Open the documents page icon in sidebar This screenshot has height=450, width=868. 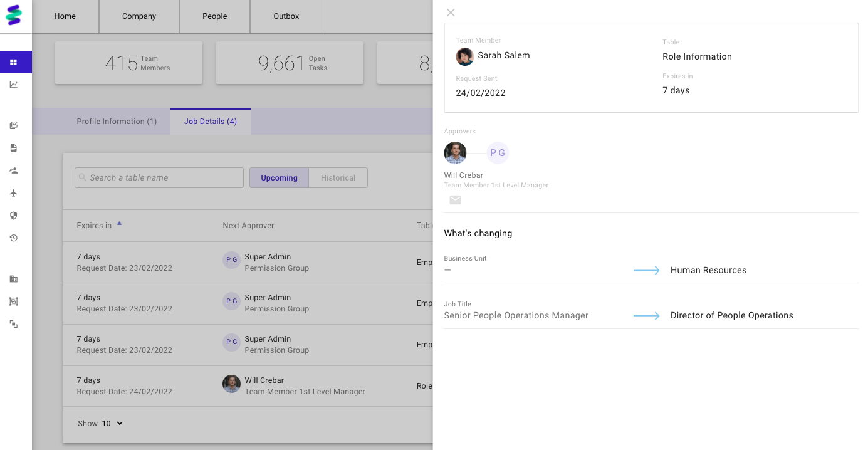[x=13, y=148]
